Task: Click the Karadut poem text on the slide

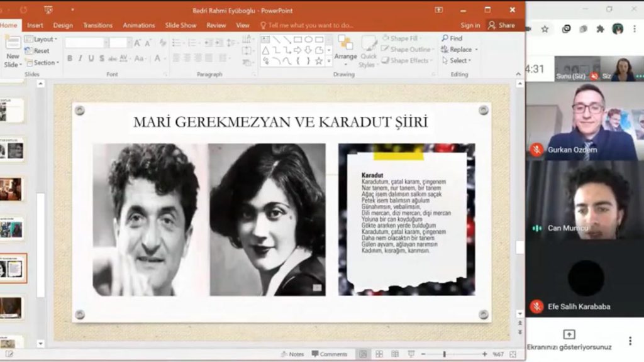Action: pyautogui.click(x=406, y=212)
